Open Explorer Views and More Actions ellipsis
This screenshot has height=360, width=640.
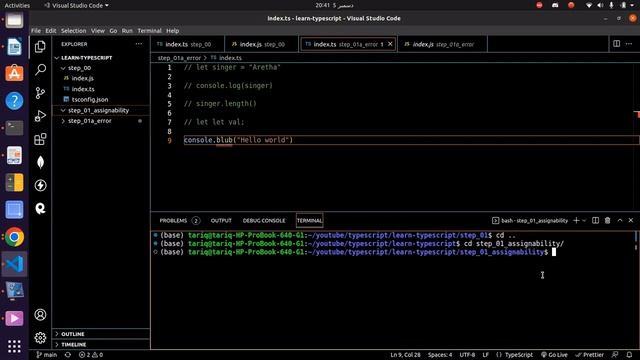[x=139, y=44]
